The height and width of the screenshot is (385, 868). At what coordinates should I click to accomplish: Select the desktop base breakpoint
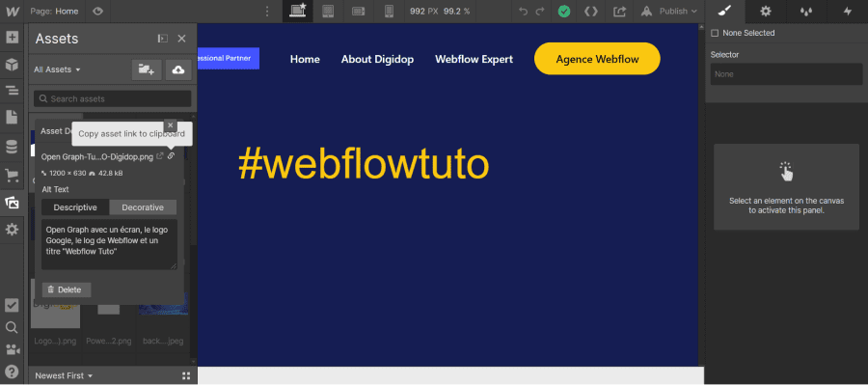pyautogui.click(x=298, y=11)
